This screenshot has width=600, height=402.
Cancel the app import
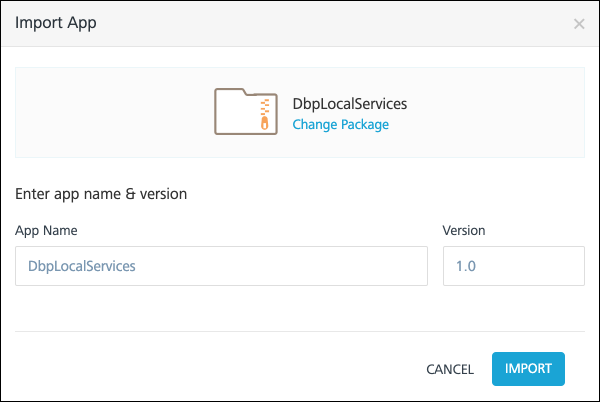point(450,369)
